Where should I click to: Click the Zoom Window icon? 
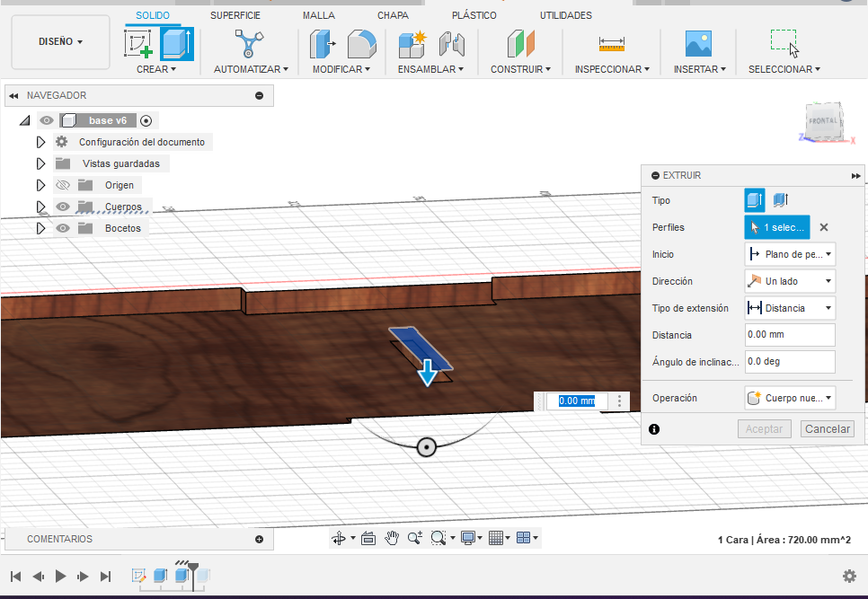[x=438, y=538]
